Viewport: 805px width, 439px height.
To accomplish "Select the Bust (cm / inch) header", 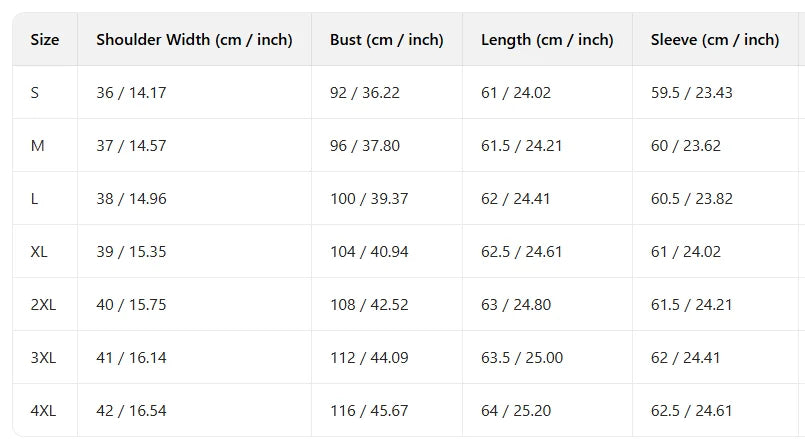I will tap(386, 40).
